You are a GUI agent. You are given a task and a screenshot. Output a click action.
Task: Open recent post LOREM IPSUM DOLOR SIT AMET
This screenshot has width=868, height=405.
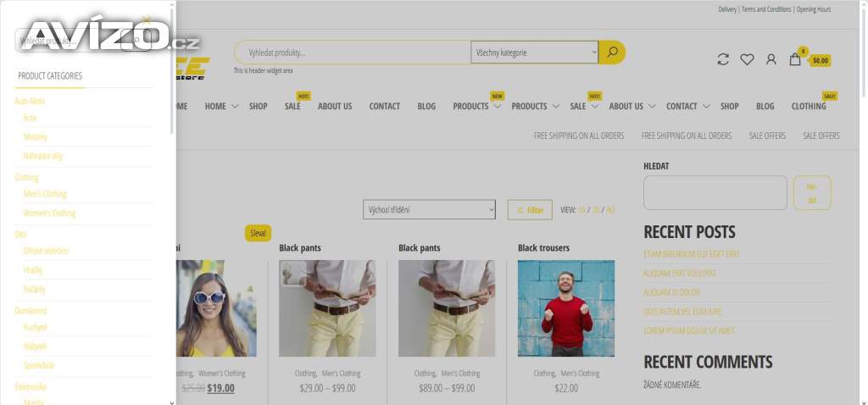point(689,330)
